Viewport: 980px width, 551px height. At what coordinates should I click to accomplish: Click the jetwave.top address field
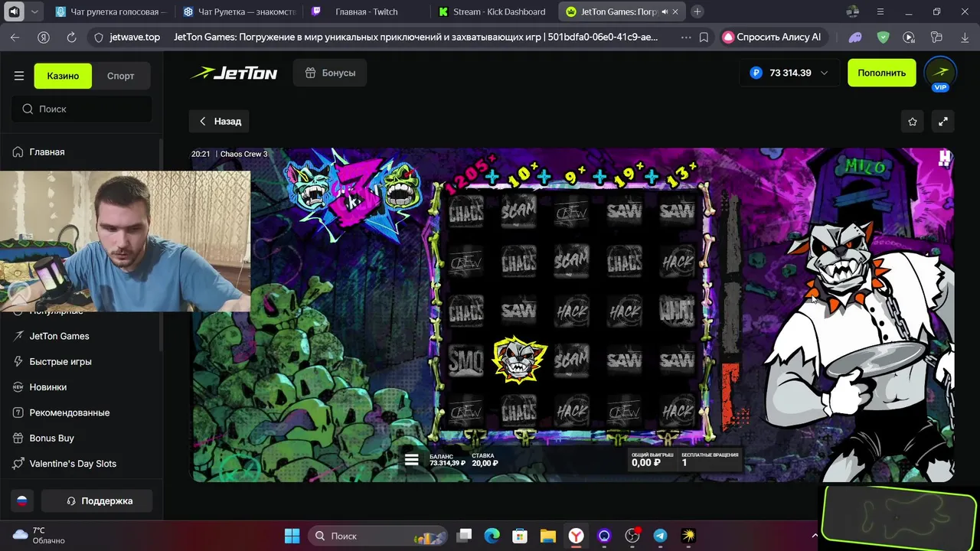[x=135, y=37]
